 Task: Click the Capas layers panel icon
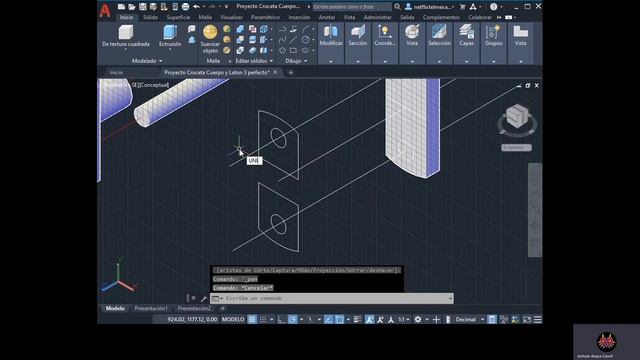pyautogui.click(x=466, y=32)
